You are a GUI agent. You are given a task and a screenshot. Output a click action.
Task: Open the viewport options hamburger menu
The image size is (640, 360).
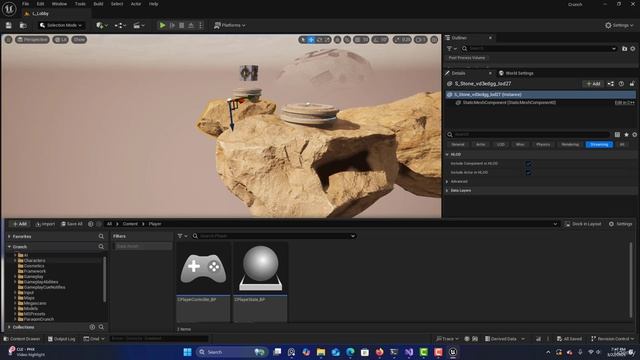click(x=8, y=40)
